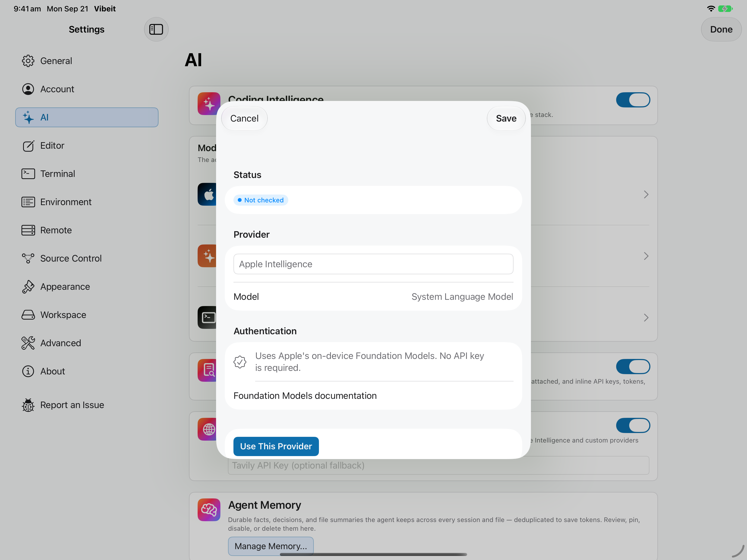747x560 pixels.
Task: Click the Environment list icon
Action: coord(28,202)
